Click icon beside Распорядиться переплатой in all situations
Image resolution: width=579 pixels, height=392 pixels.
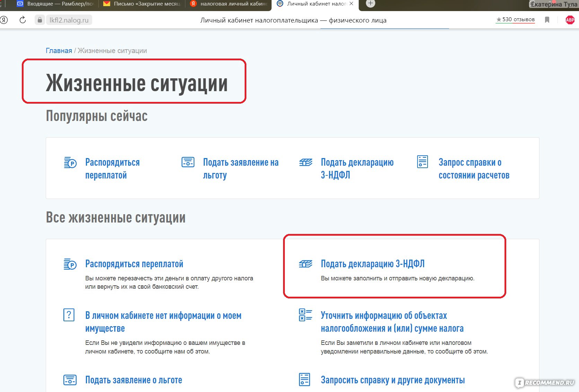pyautogui.click(x=70, y=264)
